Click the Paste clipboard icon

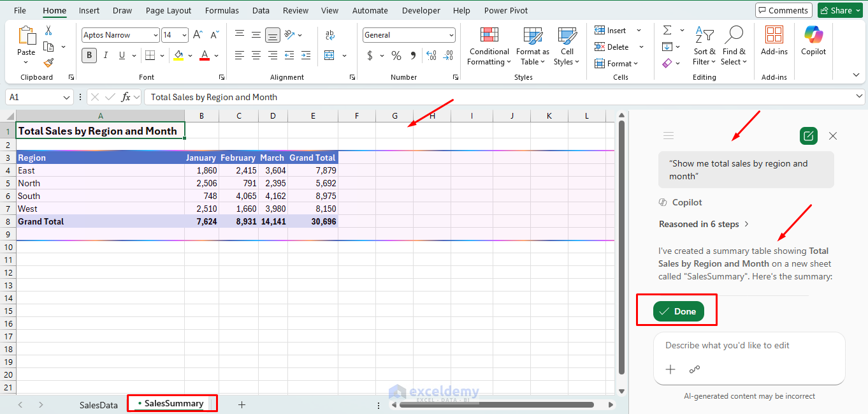pos(26,36)
